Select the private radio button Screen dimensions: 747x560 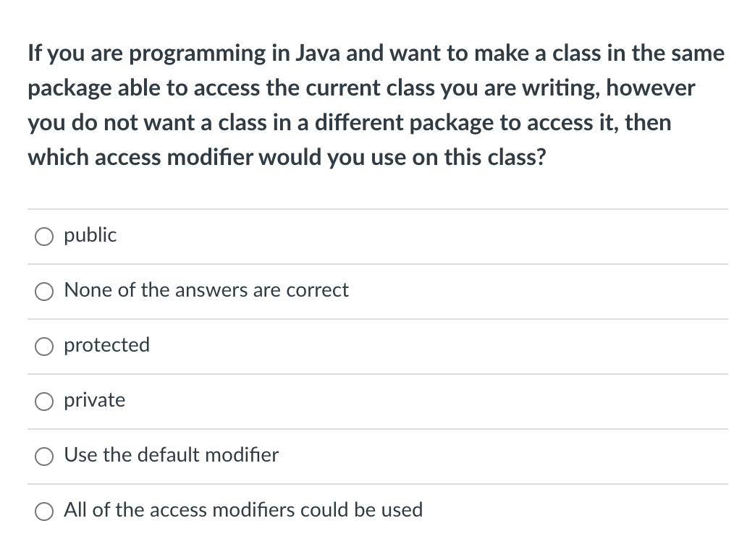point(44,401)
